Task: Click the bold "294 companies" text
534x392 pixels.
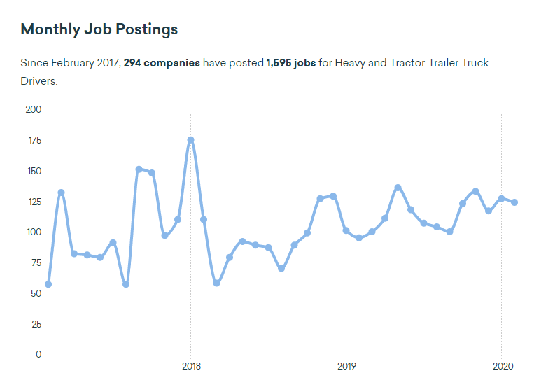Action: pos(162,63)
